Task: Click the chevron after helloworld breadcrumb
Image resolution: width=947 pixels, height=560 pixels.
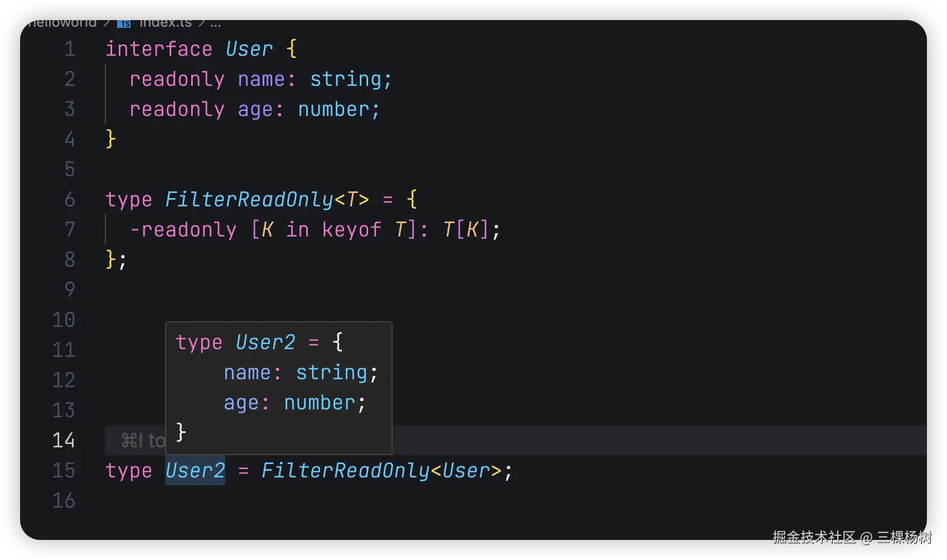Action: (x=107, y=23)
